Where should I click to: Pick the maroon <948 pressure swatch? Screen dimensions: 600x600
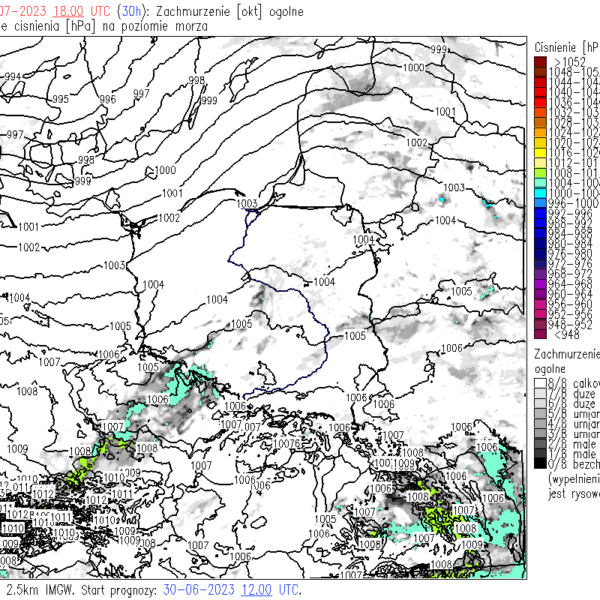point(540,334)
